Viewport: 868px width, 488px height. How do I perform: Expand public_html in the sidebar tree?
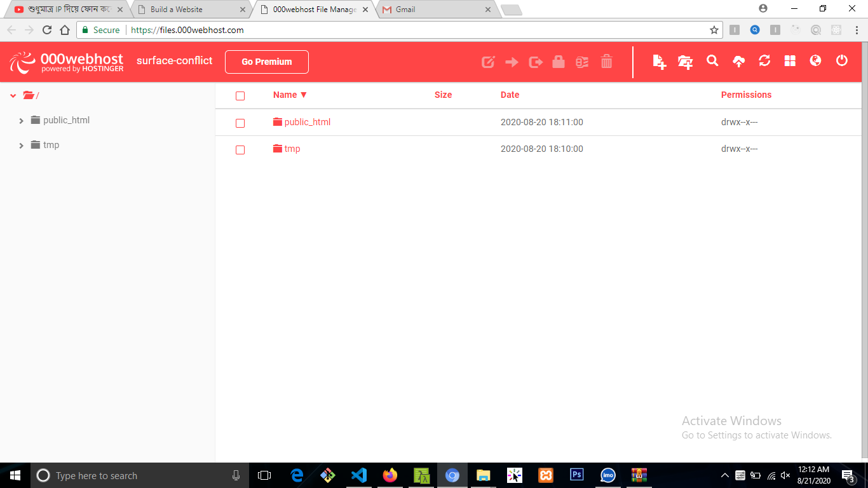click(x=22, y=121)
